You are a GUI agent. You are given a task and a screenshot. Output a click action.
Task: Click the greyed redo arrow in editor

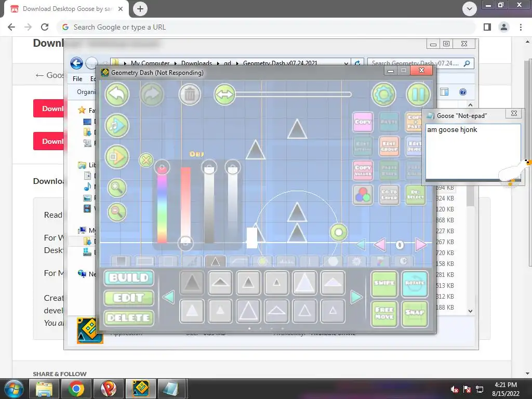152,95
